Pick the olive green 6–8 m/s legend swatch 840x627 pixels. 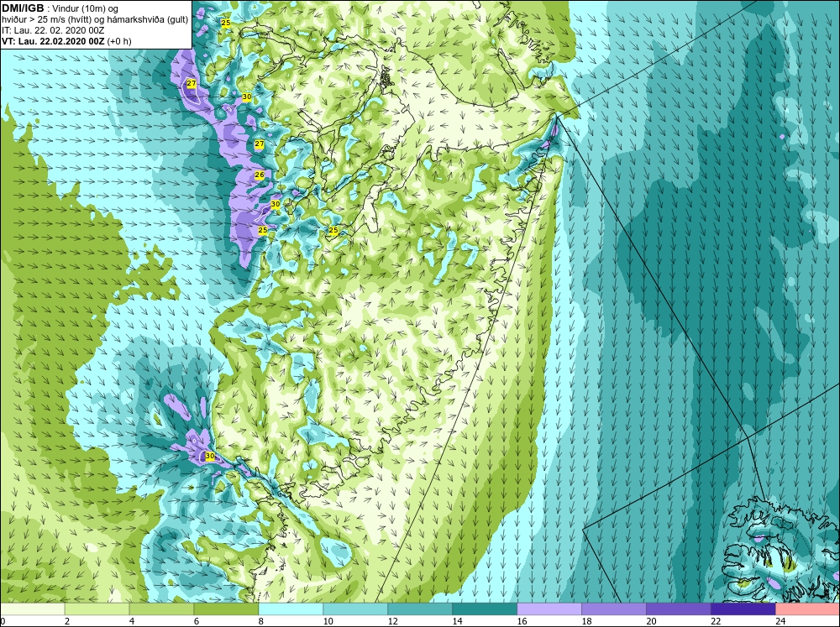226,609
